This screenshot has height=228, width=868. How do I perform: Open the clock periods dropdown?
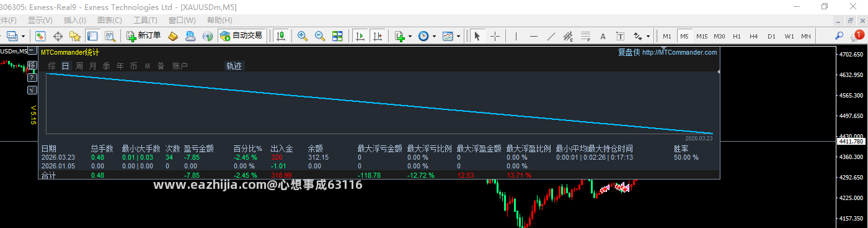(427, 36)
